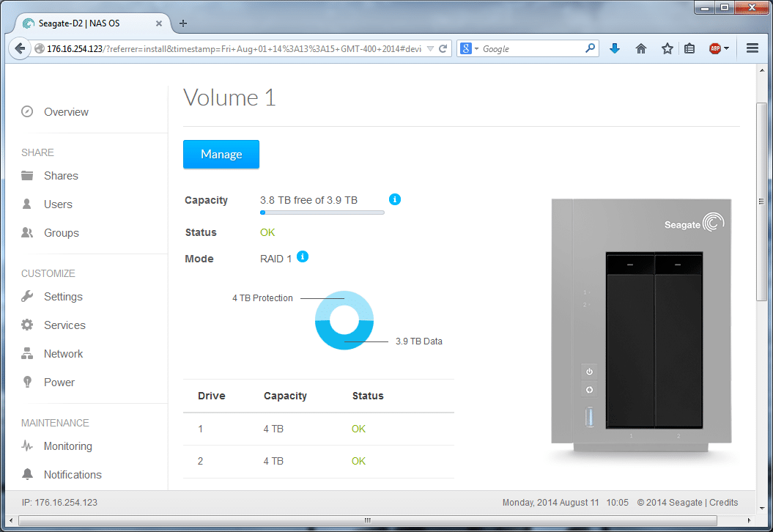This screenshot has width=773, height=532.
Task: Open the Credits link in footer
Action: [723, 502]
